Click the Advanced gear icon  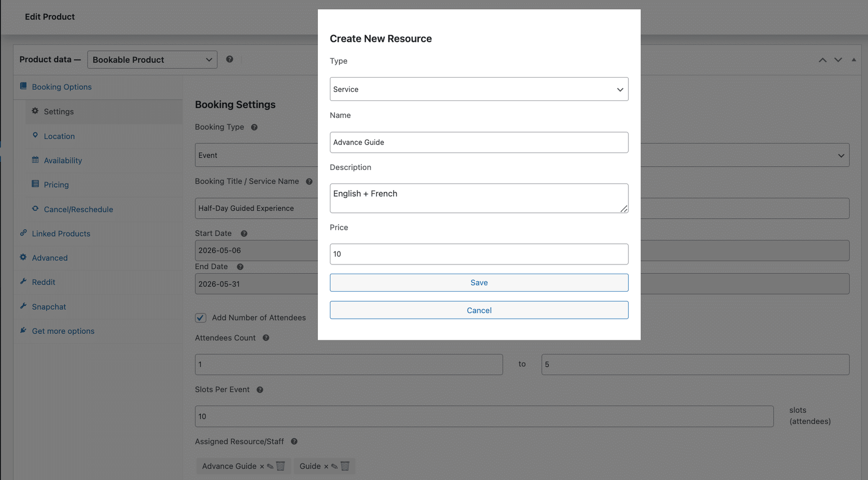(x=23, y=257)
